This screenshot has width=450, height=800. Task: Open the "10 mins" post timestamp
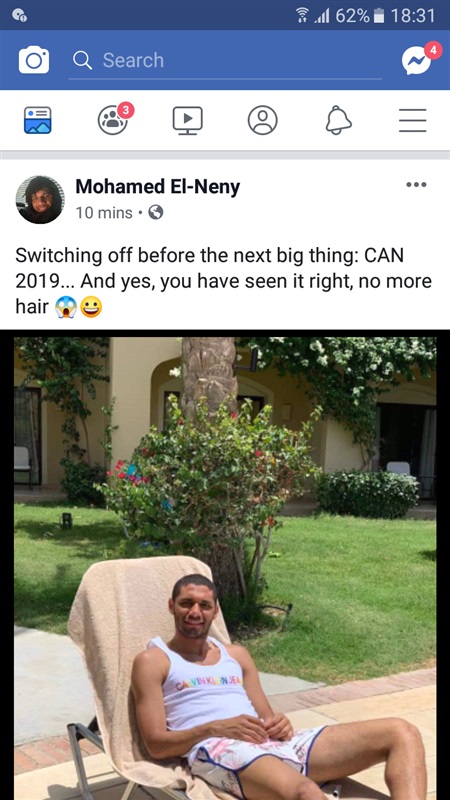(104, 213)
